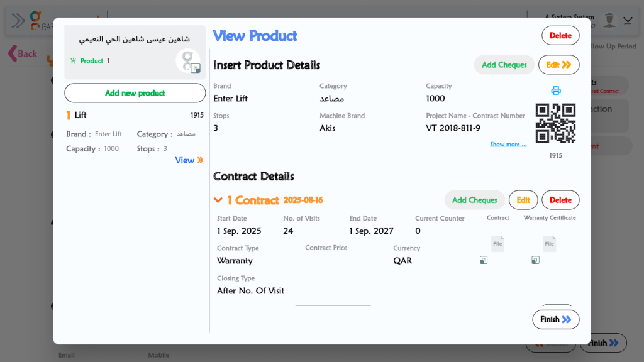The image size is (644, 362).
Task: Click the customer avatar logo in left card
Action: click(x=187, y=61)
